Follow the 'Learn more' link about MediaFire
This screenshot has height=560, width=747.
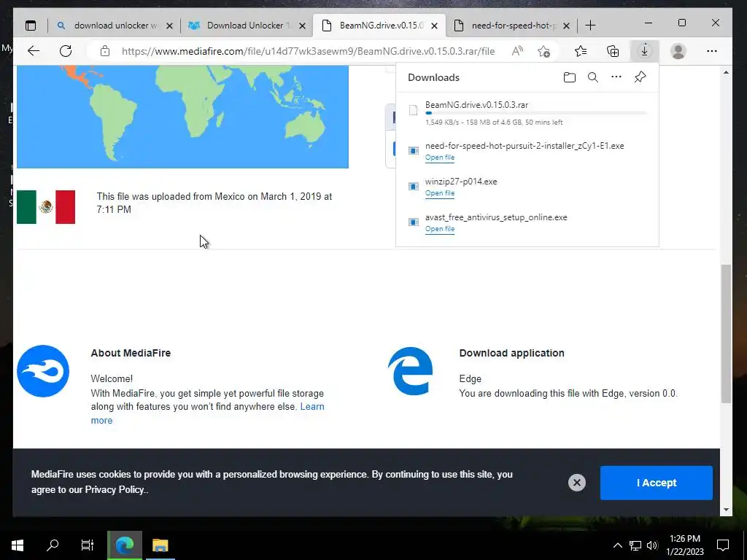[x=312, y=407]
